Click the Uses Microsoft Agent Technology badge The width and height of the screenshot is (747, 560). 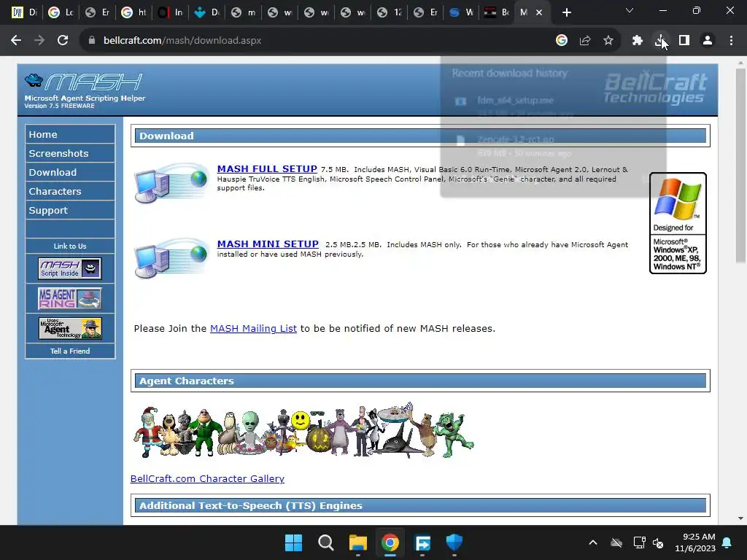[x=70, y=328]
